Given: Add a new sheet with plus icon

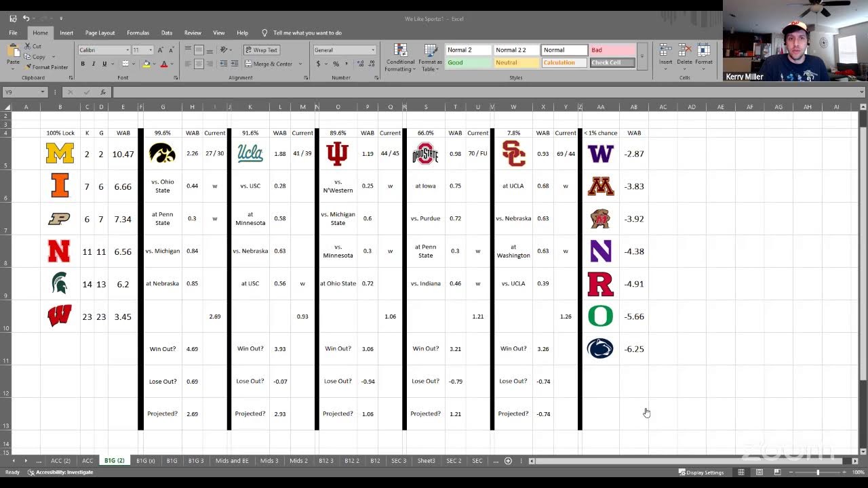Looking at the screenshot, I should (508, 461).
